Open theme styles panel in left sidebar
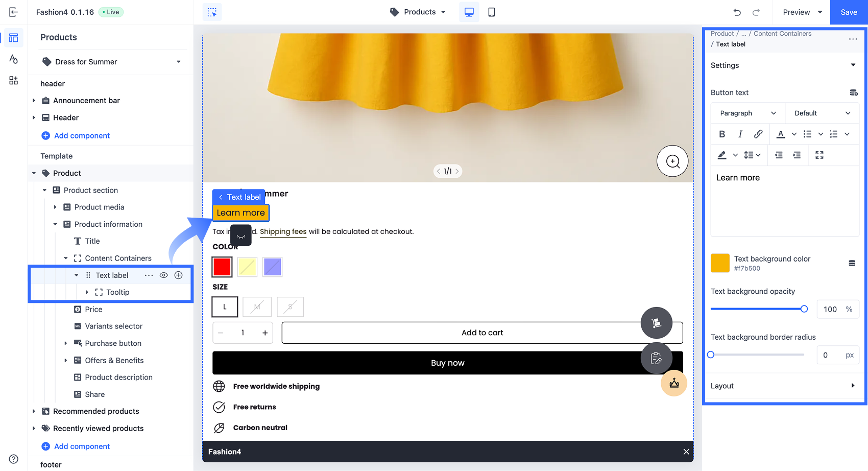 14,59
